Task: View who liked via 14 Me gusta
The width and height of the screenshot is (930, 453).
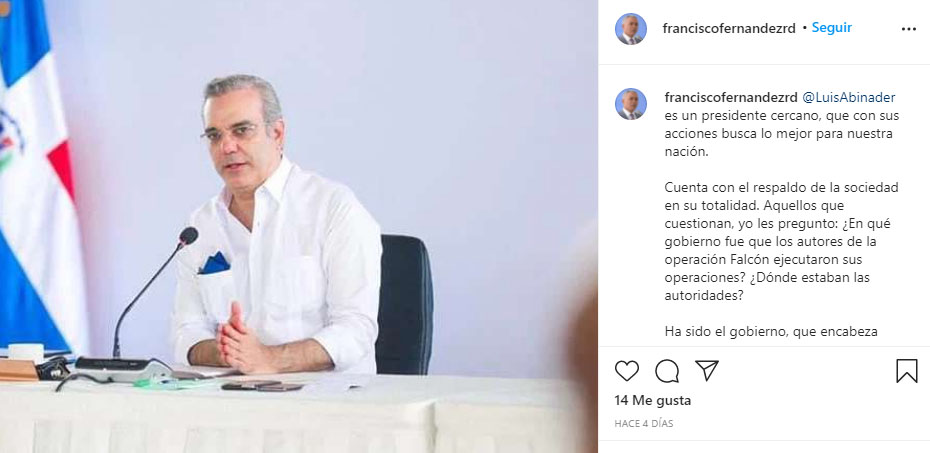Action: 652,400
